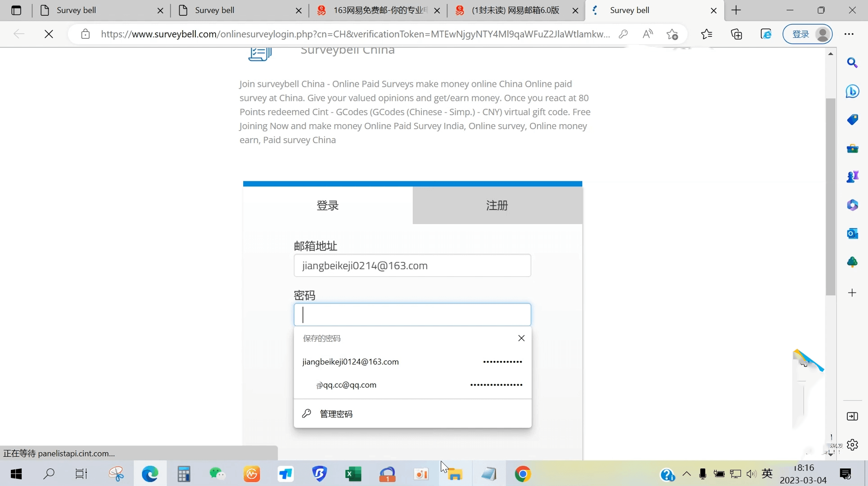Click the page vertical scrollbar thumb
The height and width of the screenshot is (486, 868).
click(x=831, y=197)
